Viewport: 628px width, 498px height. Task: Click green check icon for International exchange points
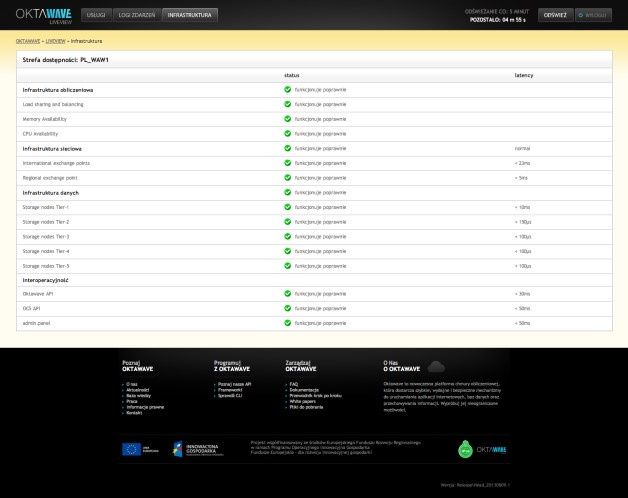point(288,163)
